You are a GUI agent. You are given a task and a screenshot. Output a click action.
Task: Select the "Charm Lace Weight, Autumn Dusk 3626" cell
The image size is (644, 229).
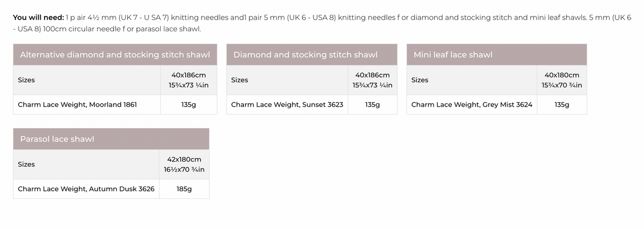[86, 189]
